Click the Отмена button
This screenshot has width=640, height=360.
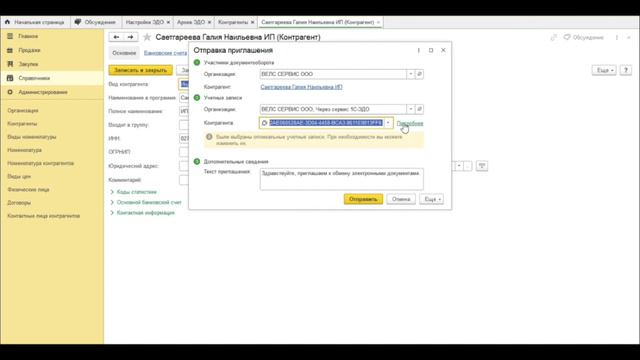point(401,199)
